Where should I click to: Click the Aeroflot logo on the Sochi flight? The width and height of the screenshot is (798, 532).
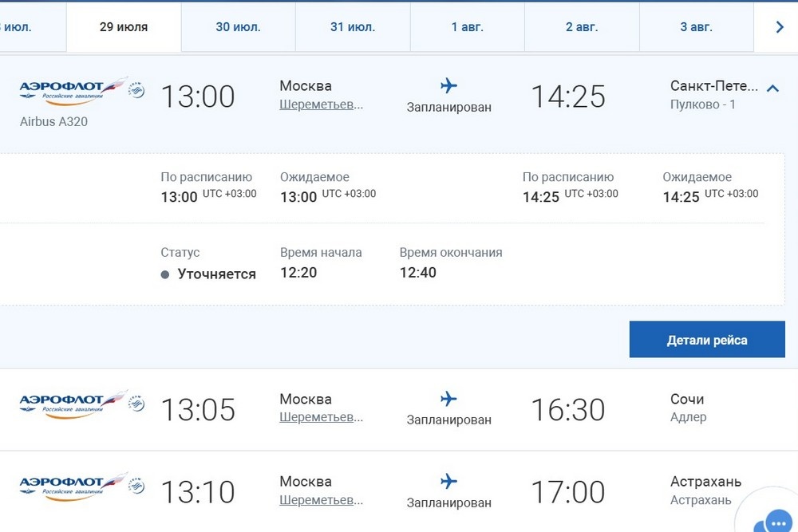73,404
